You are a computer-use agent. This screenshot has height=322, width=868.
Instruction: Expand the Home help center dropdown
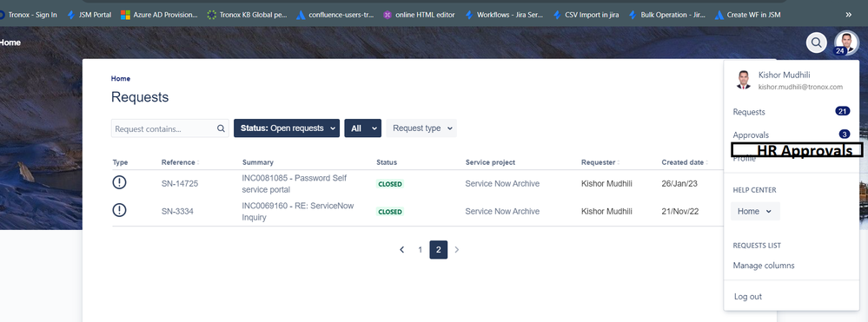click(755, 211)
